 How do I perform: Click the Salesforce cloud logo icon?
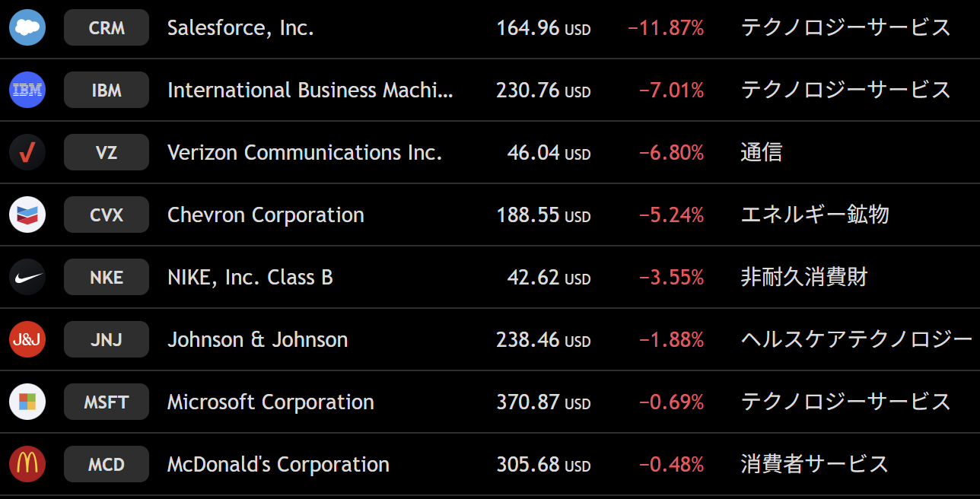27,28
